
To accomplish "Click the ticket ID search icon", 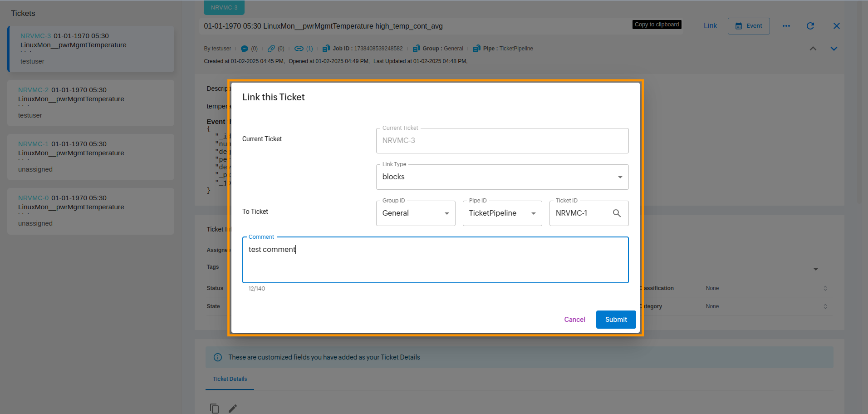I will tap(617, 213).
